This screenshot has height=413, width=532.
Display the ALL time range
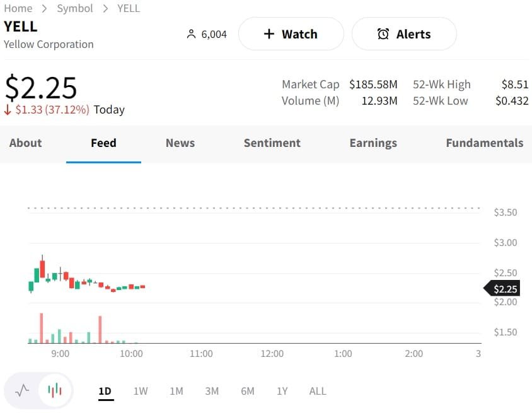(318, 391)
